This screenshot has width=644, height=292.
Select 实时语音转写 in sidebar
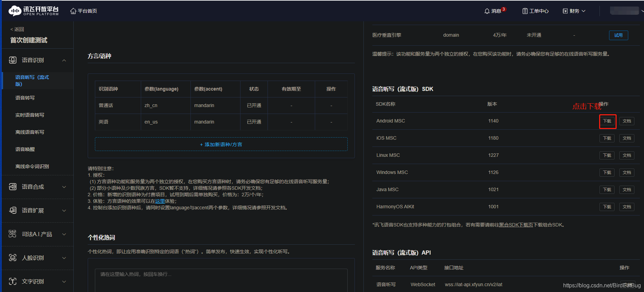pyautogui.click(x=30, y=115)
